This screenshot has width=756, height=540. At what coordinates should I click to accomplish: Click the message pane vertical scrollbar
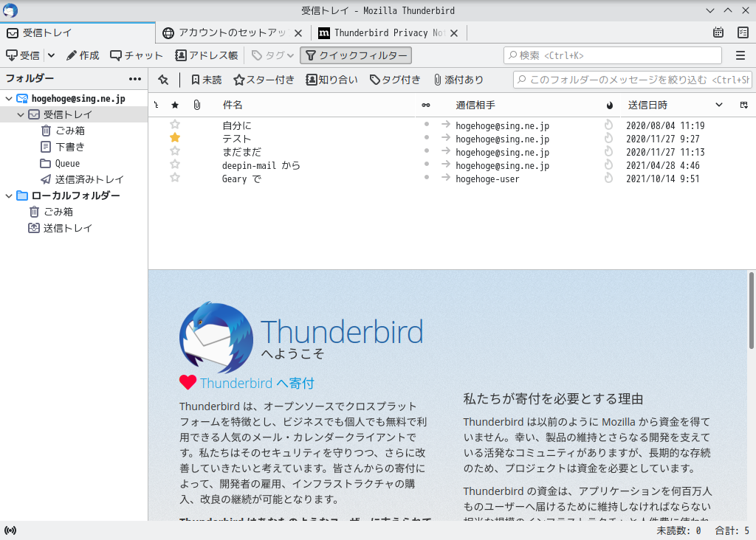click(751, 311)
